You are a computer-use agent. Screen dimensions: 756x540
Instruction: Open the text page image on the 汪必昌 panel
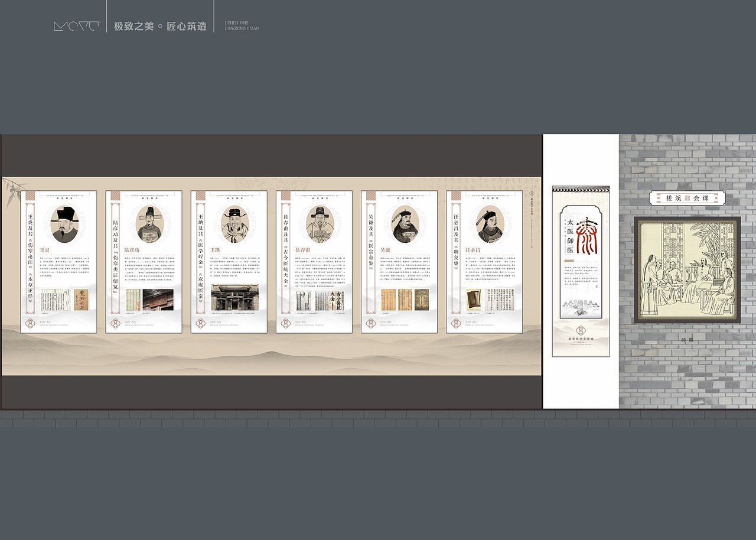click(501, 300)
